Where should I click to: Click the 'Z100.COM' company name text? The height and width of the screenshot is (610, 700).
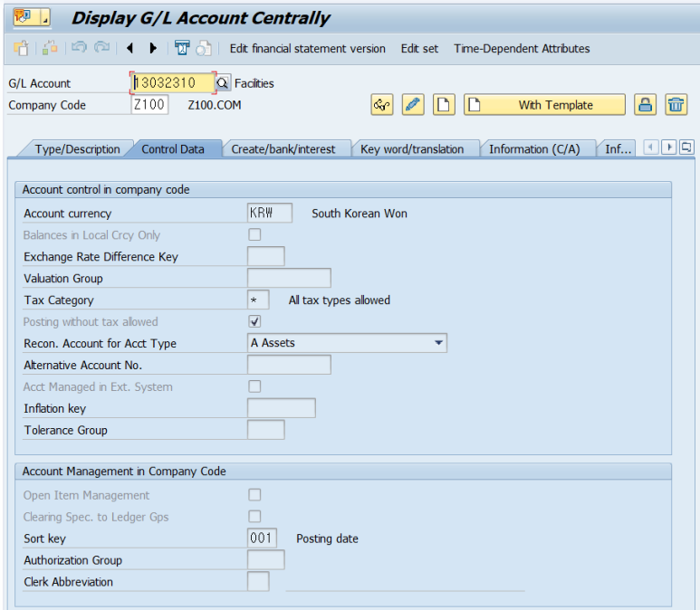coord(215,105)
